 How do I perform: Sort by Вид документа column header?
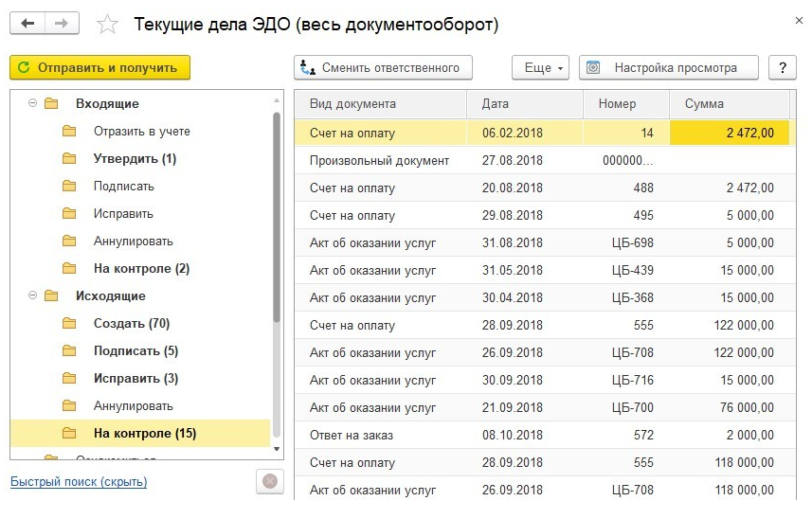(381, 103)
